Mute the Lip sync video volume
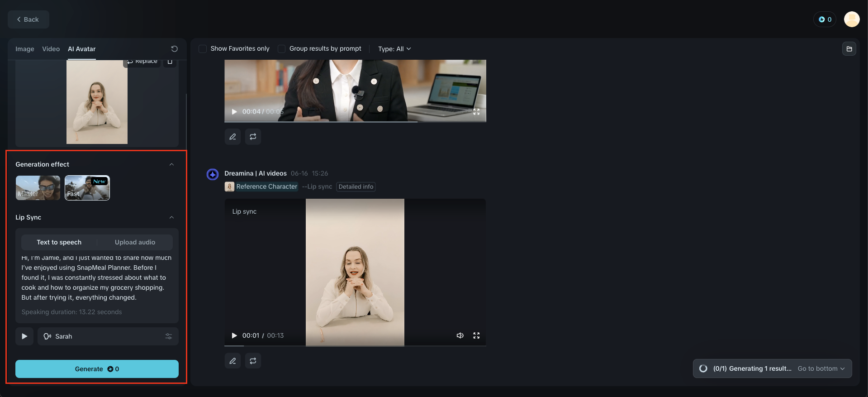Screen dimensions: 868x397 [x=460, y=335]
